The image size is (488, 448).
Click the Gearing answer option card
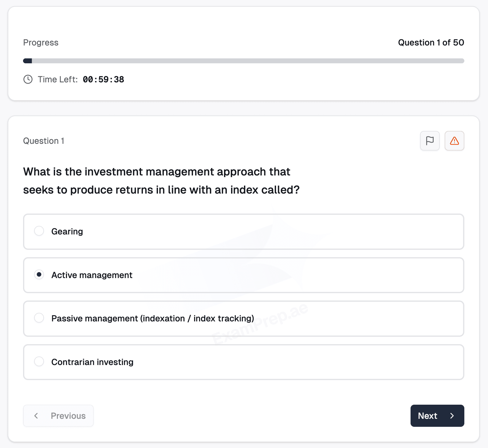click(244, 232)
